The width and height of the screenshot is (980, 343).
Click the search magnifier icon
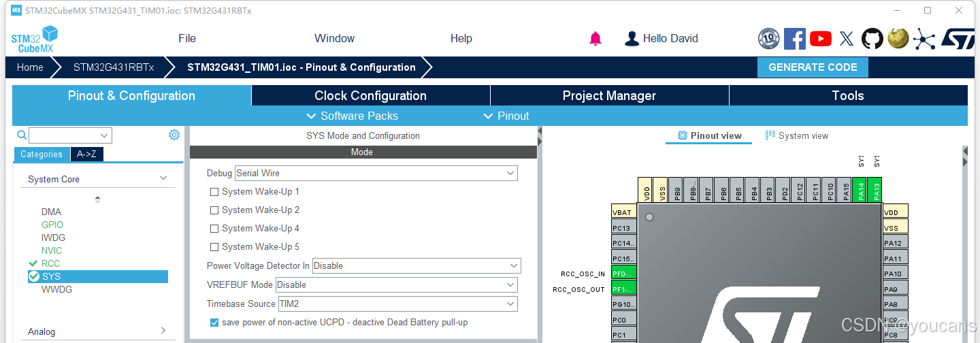point(22,135)
